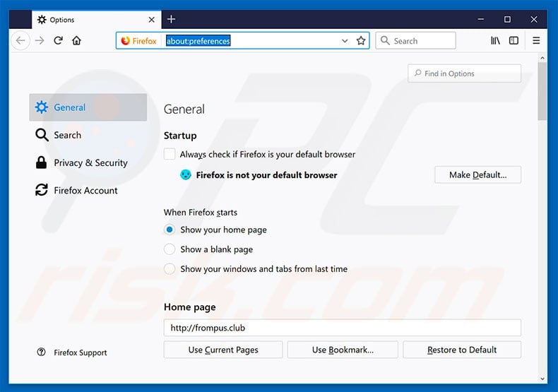Maximize the Firefox window
The image size is (558, 392).
[x=507, y=19]
